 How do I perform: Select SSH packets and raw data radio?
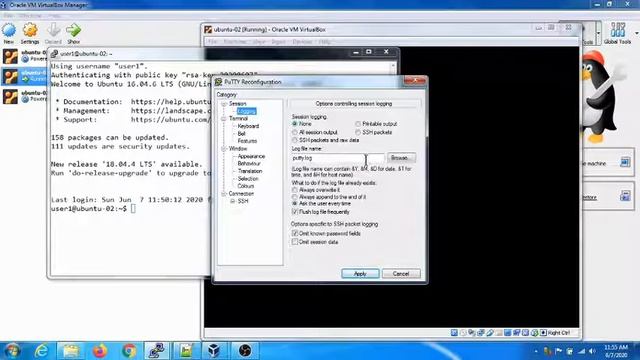pyautogui.click(x=295, y=140)
